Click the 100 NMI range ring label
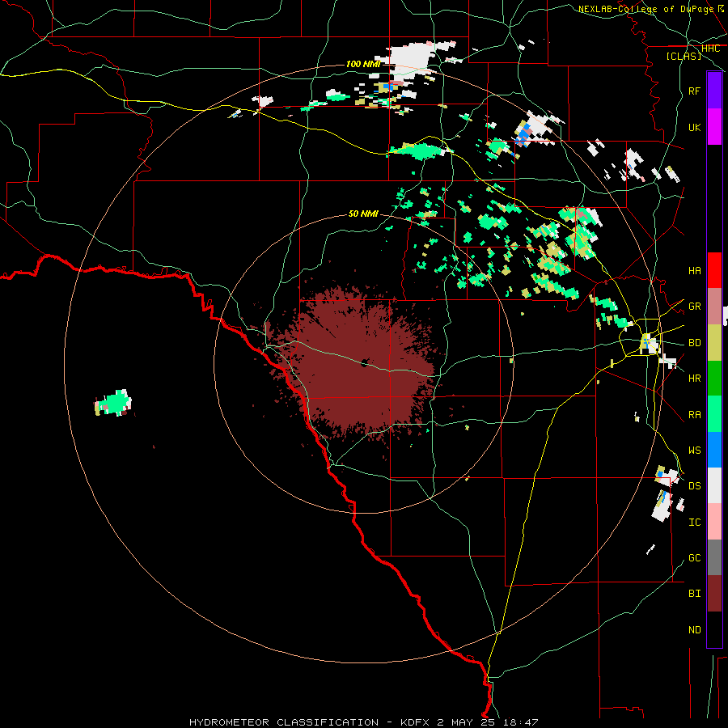The width and height of the screenshot is (728, 728). (x=363, y=64)
